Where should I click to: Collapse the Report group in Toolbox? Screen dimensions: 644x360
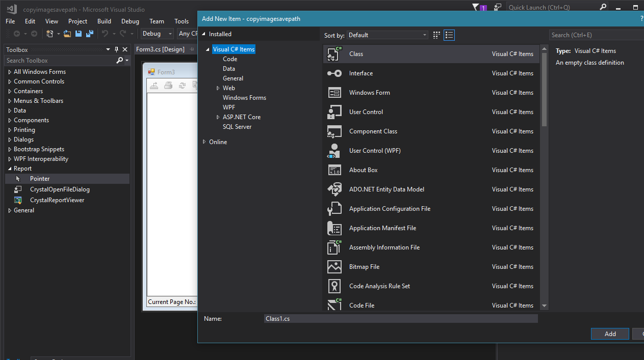pyautogui.click(x=9, y=169)
